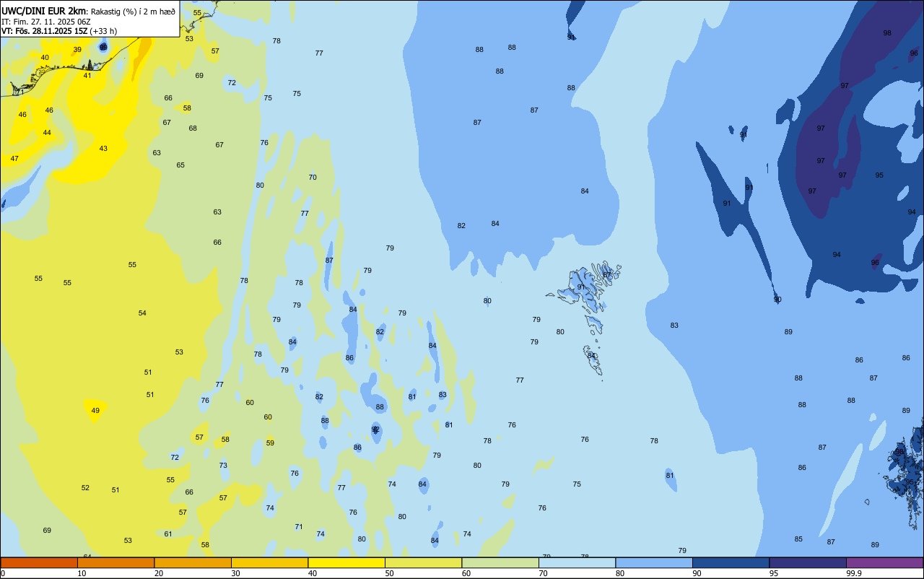The width and height of the screenshot is (924, 579).
Task: Click the map value "47"
Action: 14,159
